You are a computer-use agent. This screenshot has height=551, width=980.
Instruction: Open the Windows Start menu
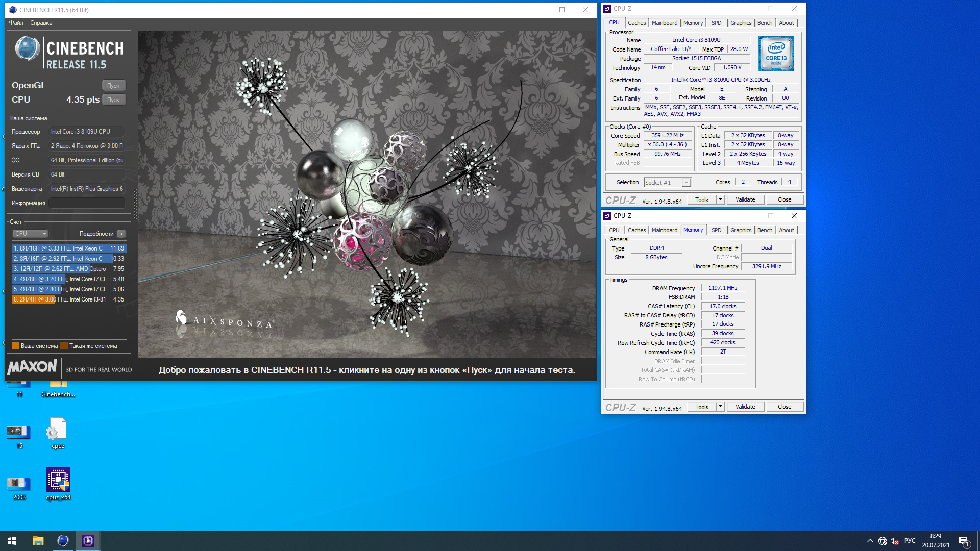click(12, 541)
